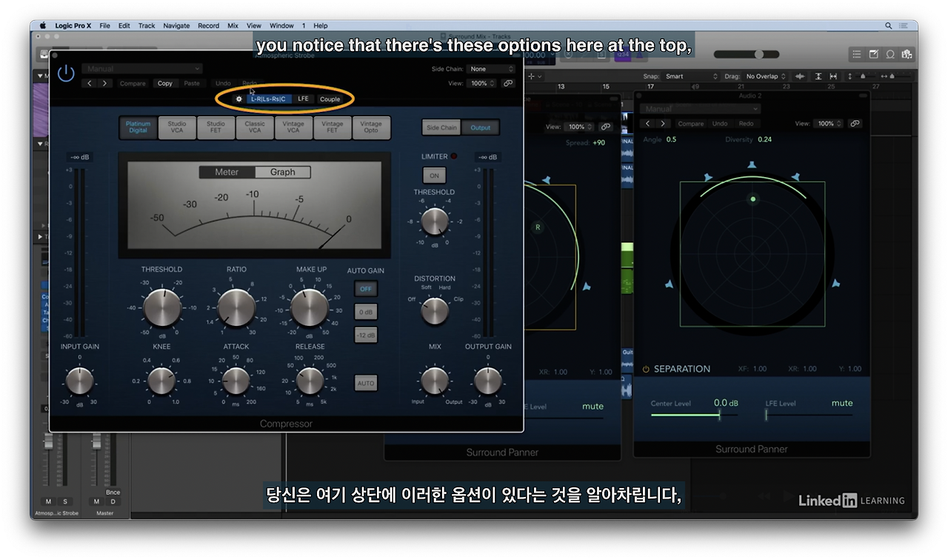
Task: Click previous preset arrow in Audio 2 panner
Action: [648, 124]
